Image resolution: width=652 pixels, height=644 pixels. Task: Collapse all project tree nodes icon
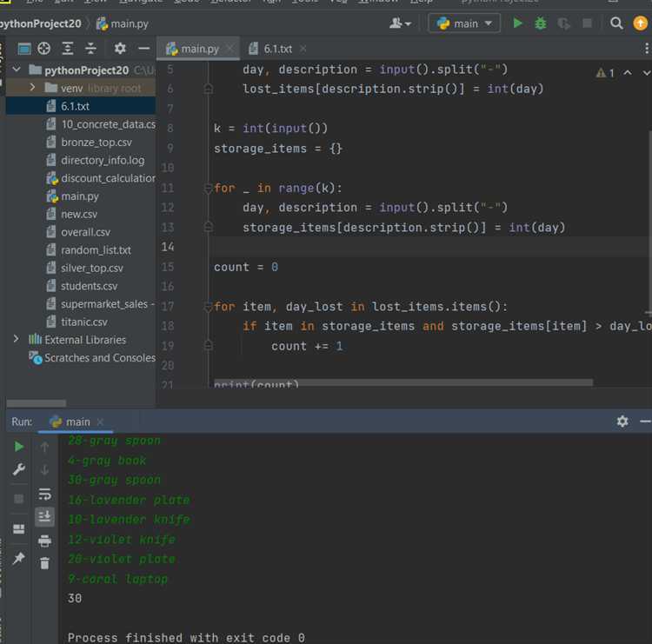coord(90,49)
